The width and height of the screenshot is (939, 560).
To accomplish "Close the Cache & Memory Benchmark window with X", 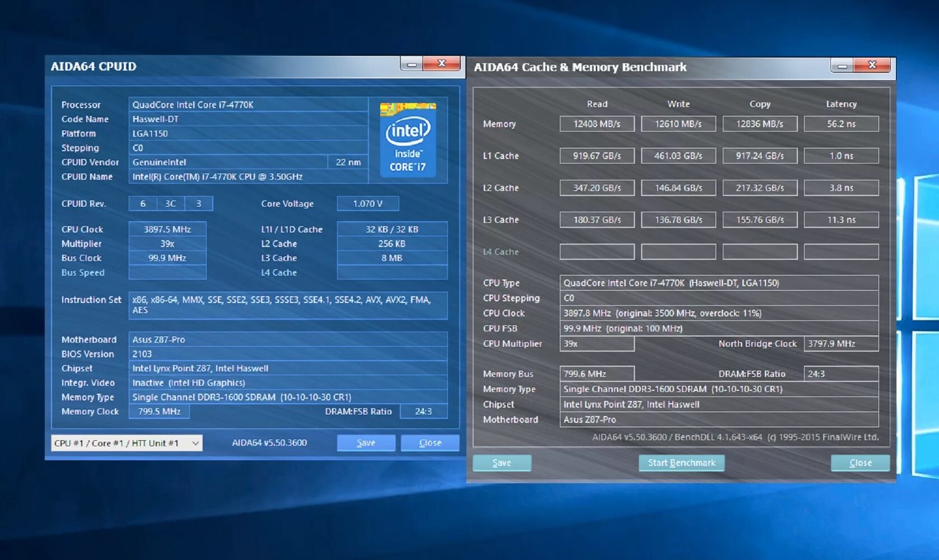I will [x=872, y=66].
